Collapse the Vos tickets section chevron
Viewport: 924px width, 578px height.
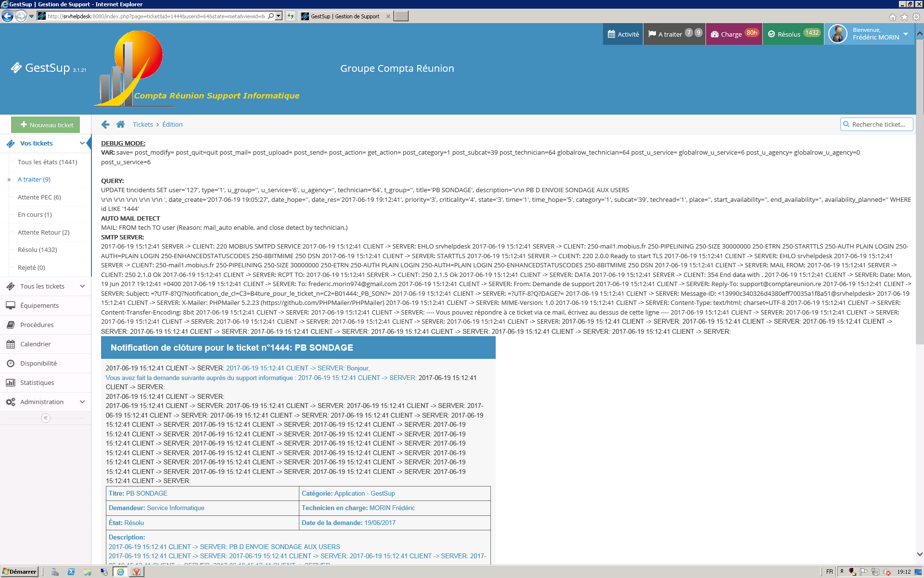82,143
